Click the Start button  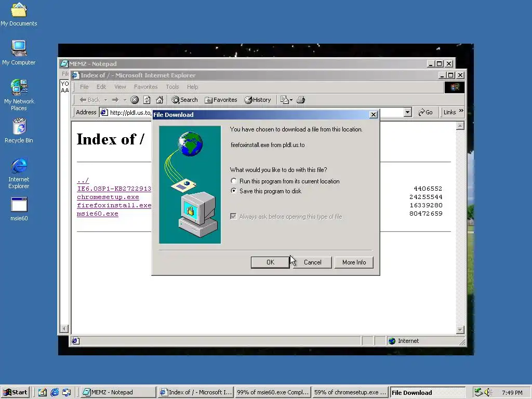(15, 392)
